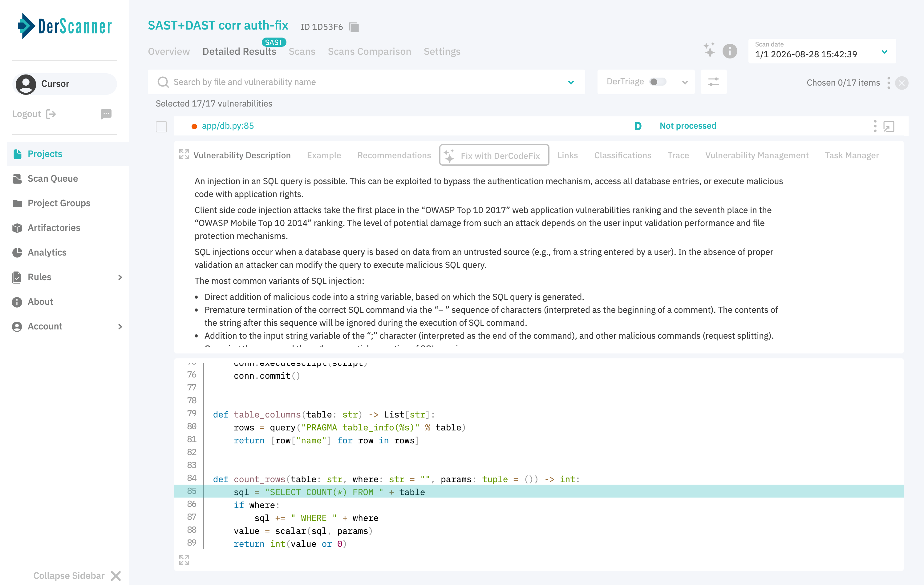
Task: Show the Vulnerability Description tab
Action: pyautogui.click(x=242, y=155)
